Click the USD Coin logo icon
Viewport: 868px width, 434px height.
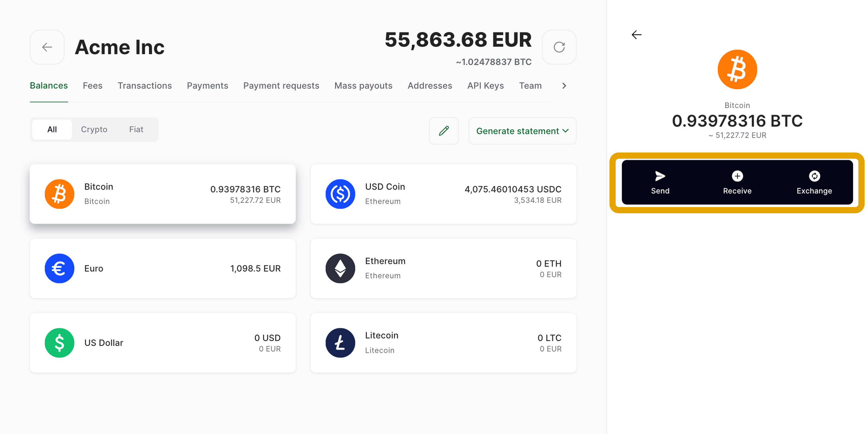[x=340, y=194]
